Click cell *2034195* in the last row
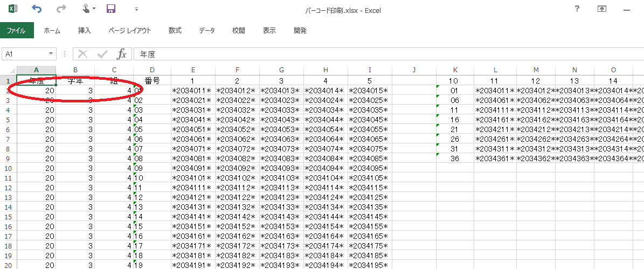 [x=370, y=265]
